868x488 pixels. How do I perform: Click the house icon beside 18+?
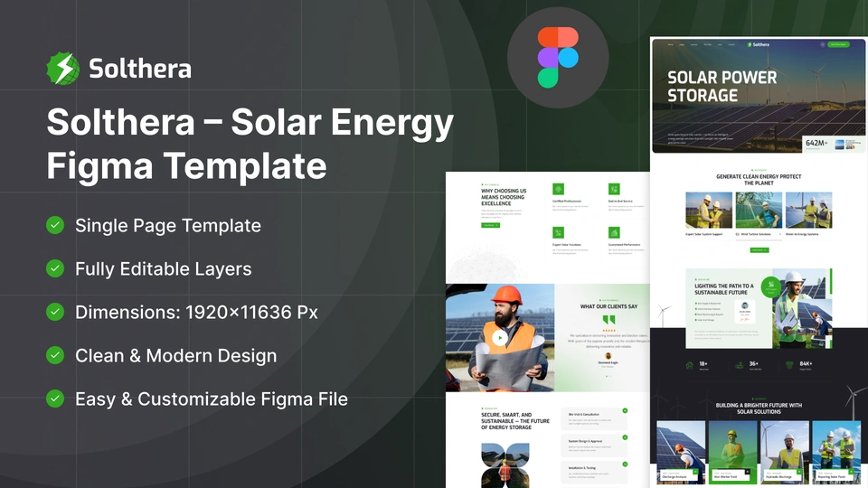689,365
